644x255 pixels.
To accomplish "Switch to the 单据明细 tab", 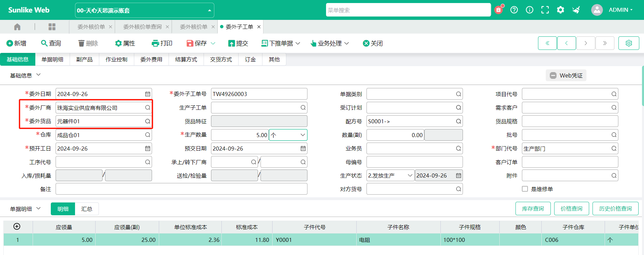I will point(52,59).
